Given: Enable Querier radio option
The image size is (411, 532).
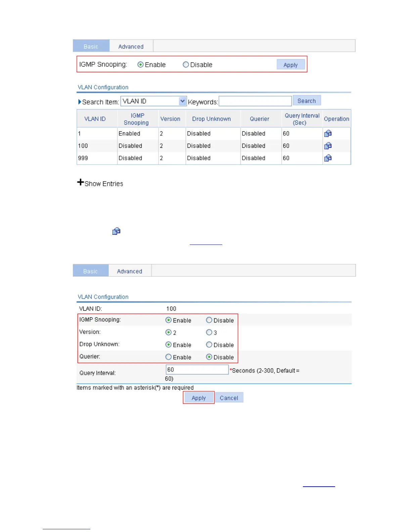Looking at the screenshot, I should [169, 357].
